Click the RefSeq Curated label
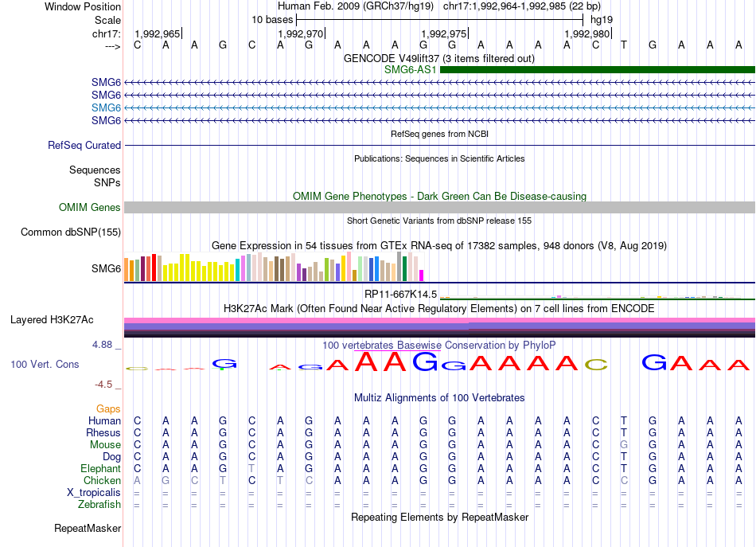756x547 pixels. [84, 145]
